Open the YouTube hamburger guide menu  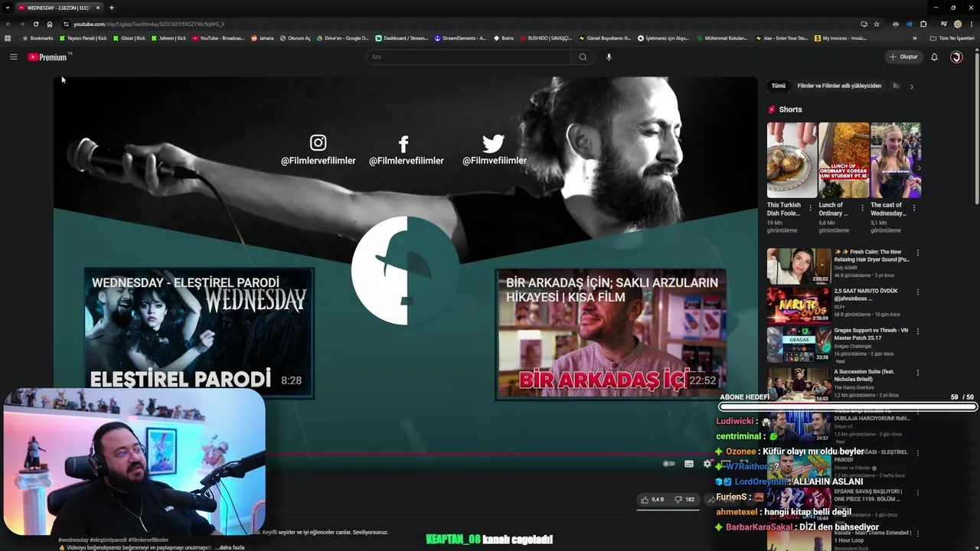pyautogui.click(x=13, y=57)
